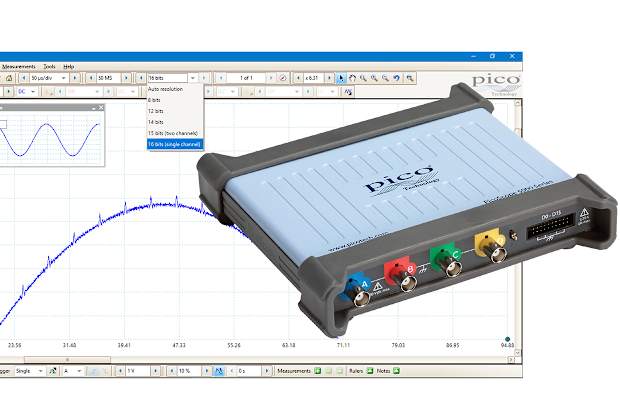Click the home icon in toolbar
This screenshot has height=413, width=620.
pyautogui.click(x=9, y=78)
